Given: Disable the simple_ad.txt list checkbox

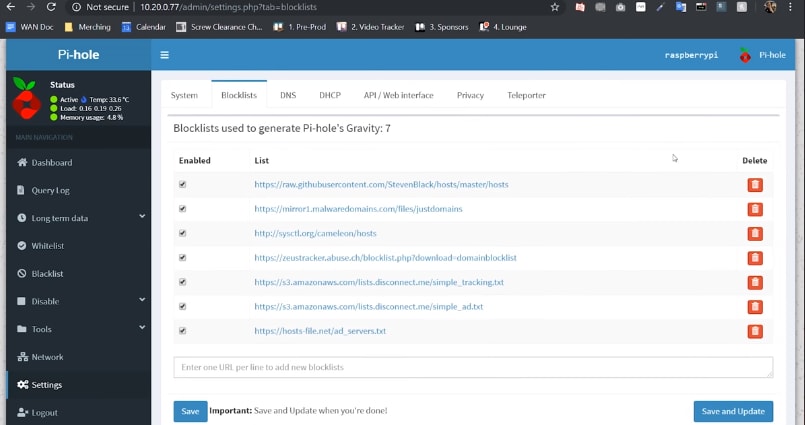Looking at the screenshot, I should tap(182, 306).
